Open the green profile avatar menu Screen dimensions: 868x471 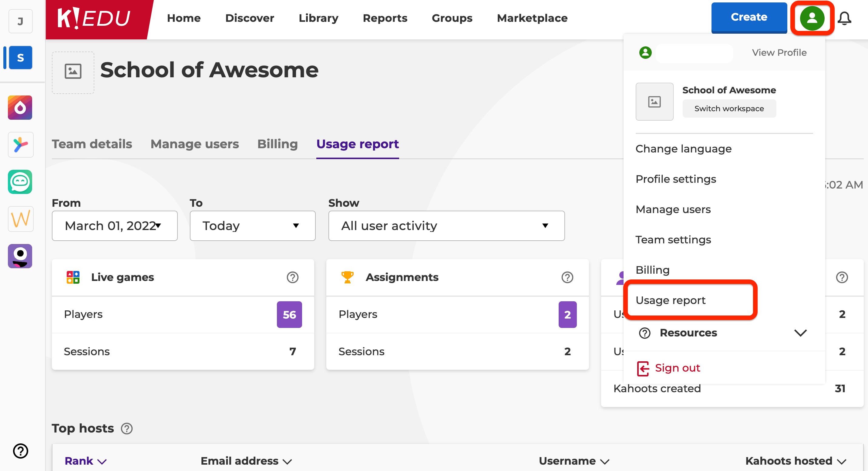click(x=812, y=18)
